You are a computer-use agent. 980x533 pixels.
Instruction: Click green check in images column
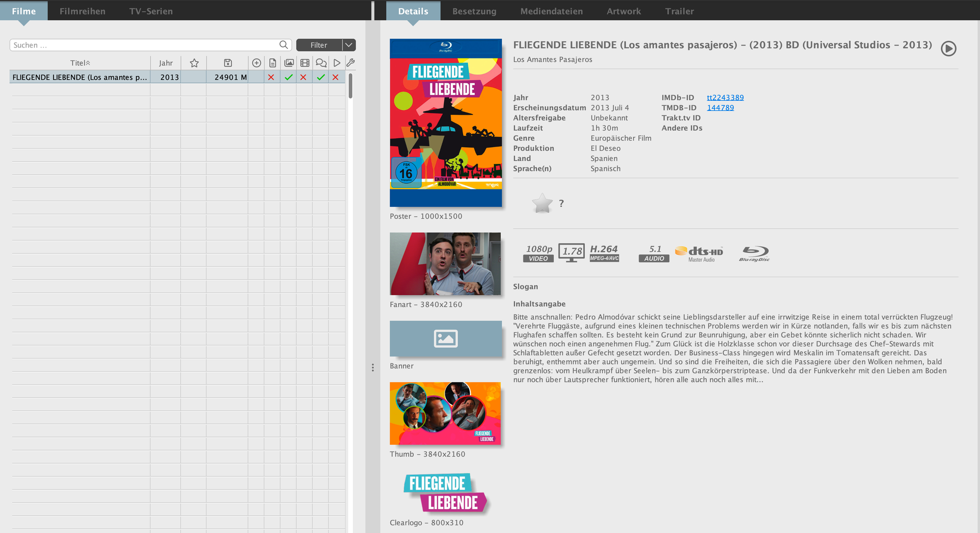pos(289,77)
